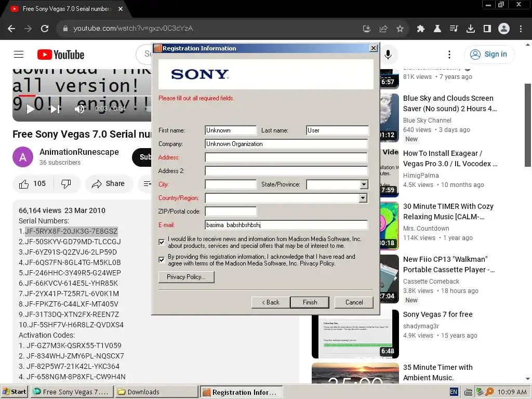This screenshot has width=532, height=399.
Task: Open How To Install Exagear video
Action: tap(450, 158)
